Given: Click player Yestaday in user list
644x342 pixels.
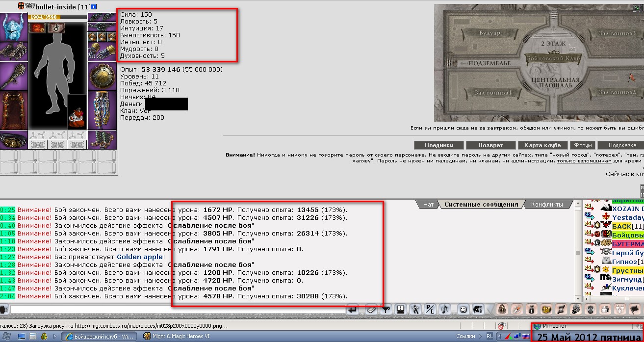Looking at the screenshot, I should (628, 217).
